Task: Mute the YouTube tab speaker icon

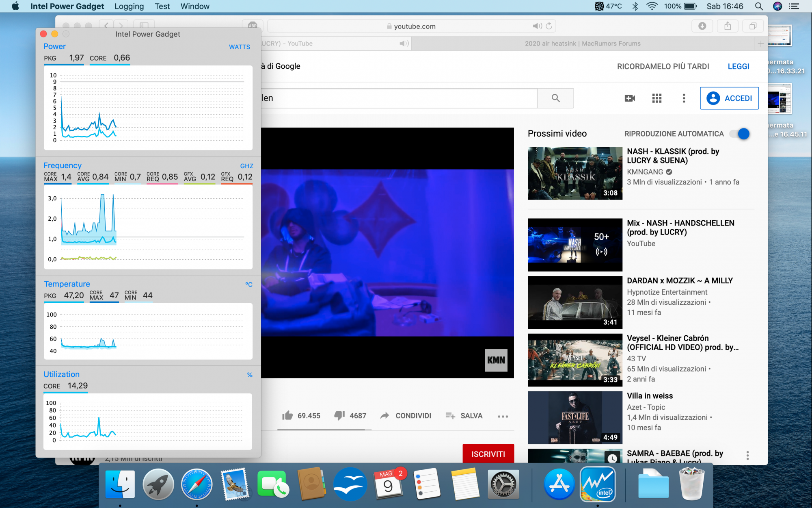Action: (404, 43)
